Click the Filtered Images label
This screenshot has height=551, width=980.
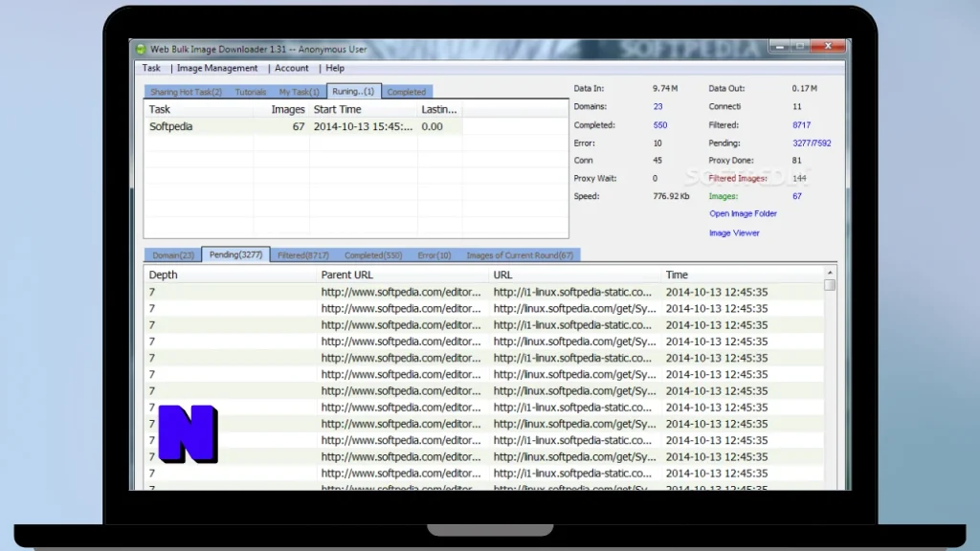click(x=738, y=179)
